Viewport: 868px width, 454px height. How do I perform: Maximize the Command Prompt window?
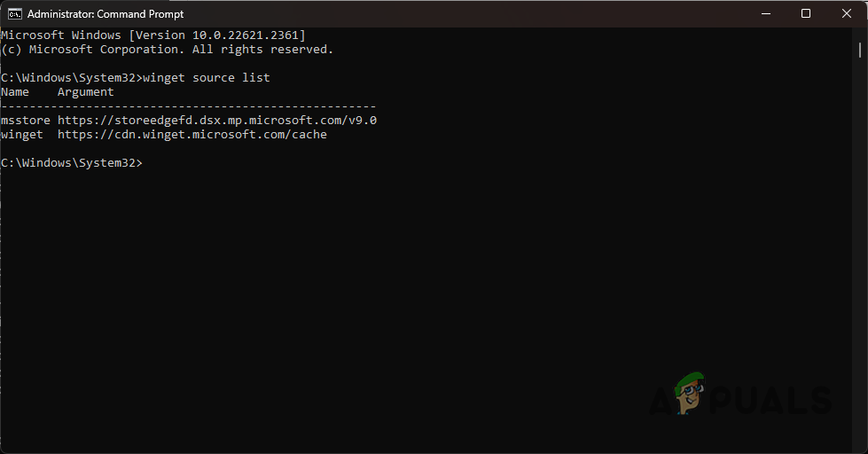point(805,13)
